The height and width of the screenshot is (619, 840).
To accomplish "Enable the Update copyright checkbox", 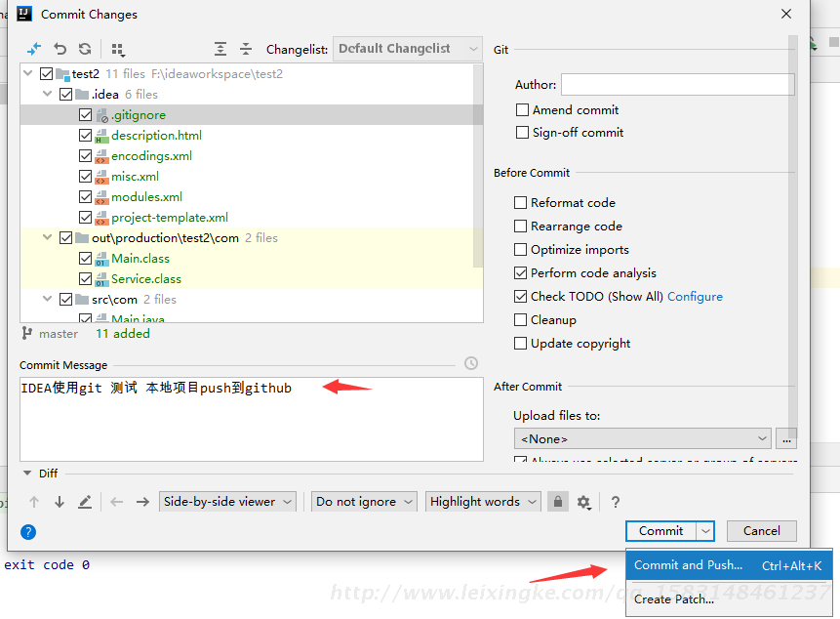I will click(x=520, y=343).
